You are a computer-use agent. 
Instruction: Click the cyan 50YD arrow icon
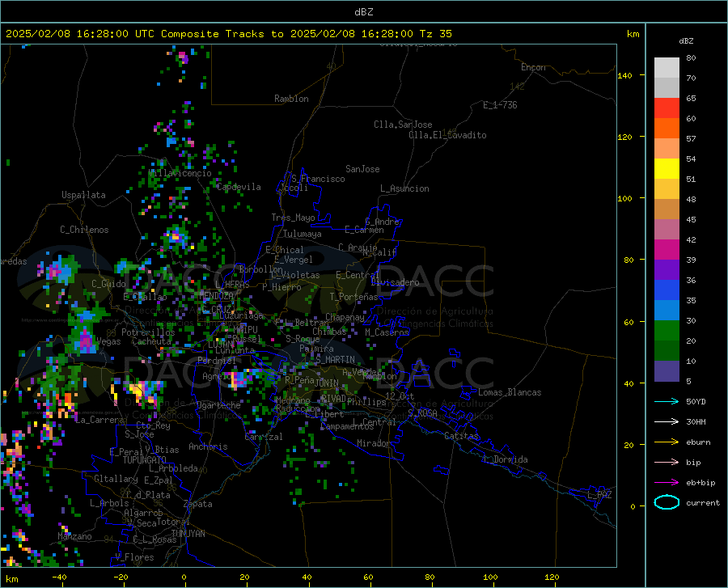click(667, 401)
